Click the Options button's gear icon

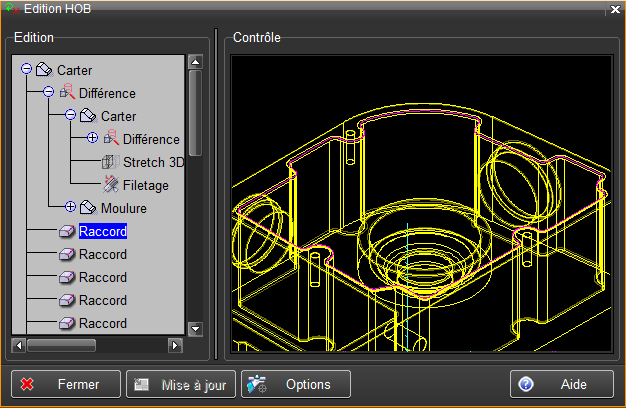[x=256, y=384]
